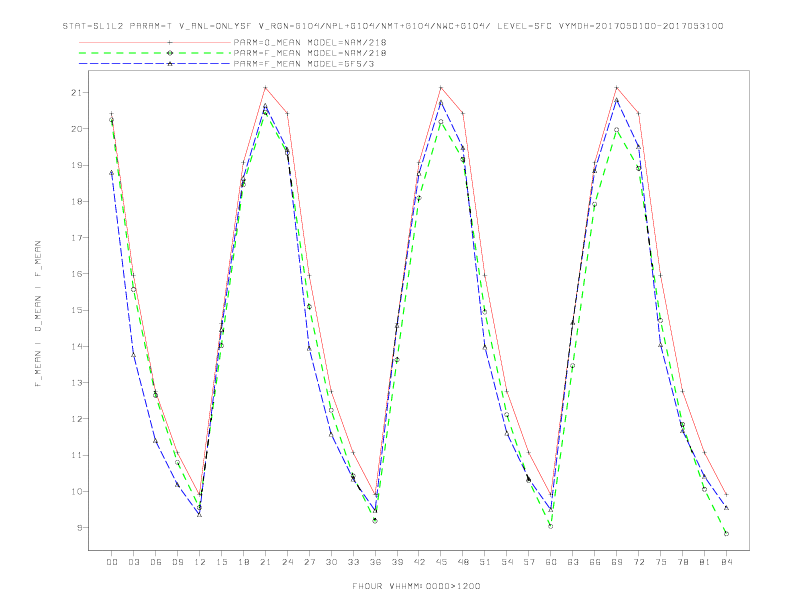Click y-axis tick label 19
The image size is (792, 612).
[x=76, y=165]
